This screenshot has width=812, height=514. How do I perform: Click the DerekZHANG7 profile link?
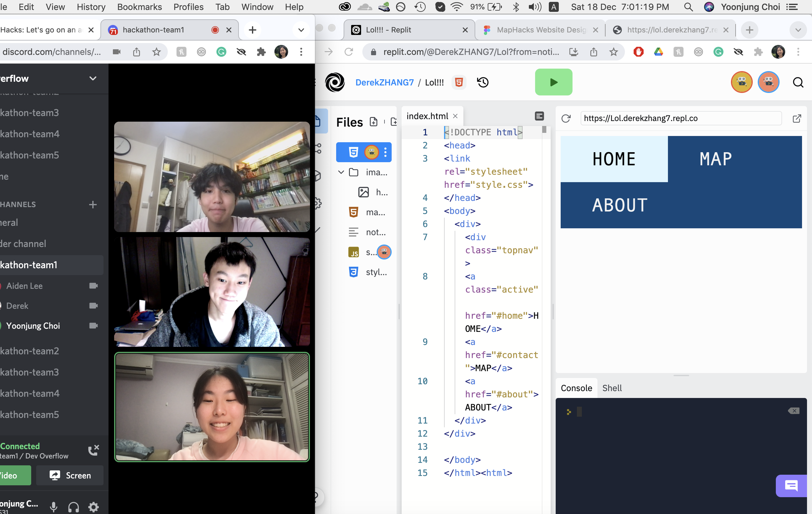384,82
